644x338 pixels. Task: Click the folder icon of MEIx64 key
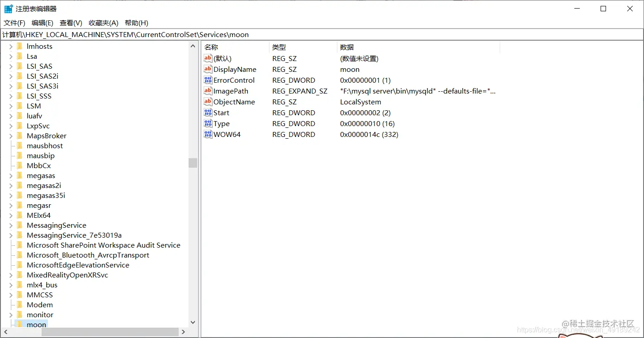pos(19,215)
